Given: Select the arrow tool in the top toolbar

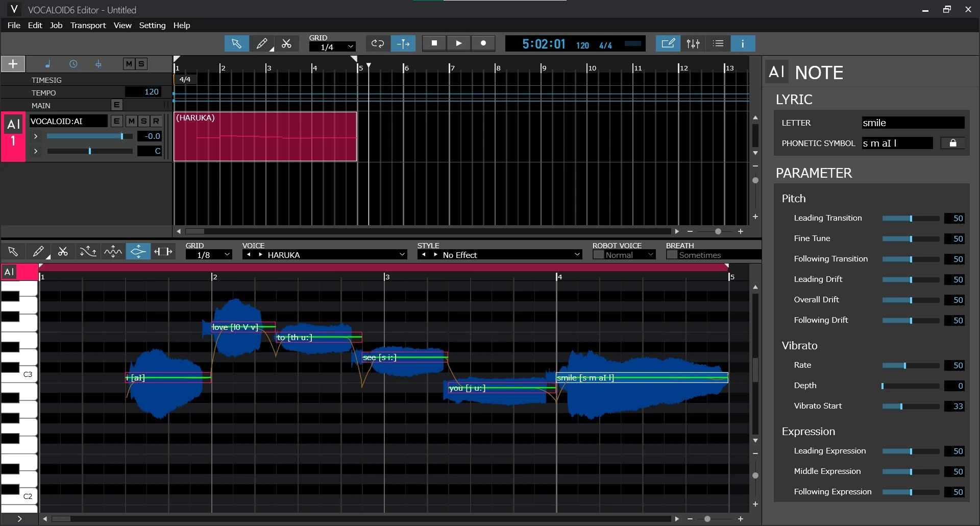Looking at the screenshot, I should pyautogui.click(x=237, y=43).
